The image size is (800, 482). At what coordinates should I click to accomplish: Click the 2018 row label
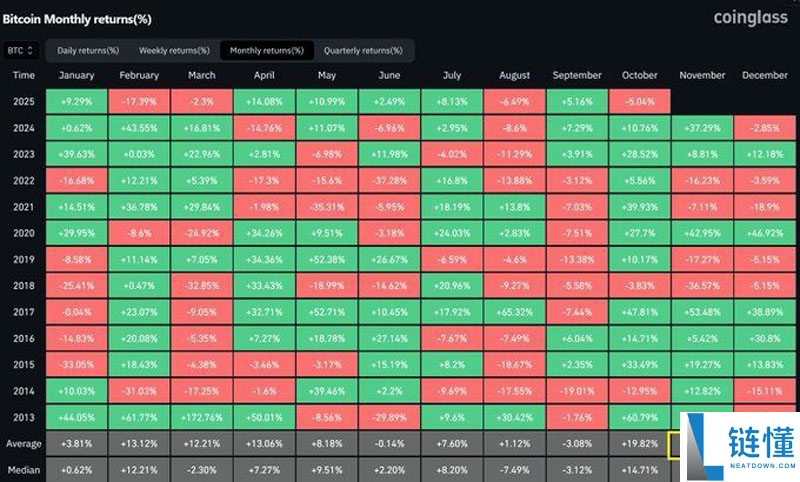tap(23, 286)
